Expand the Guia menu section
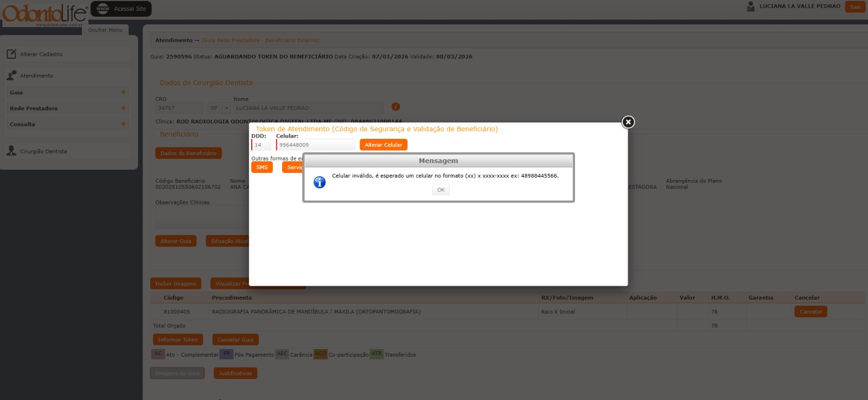Viewport: 868px width, 400px height. 123,92
